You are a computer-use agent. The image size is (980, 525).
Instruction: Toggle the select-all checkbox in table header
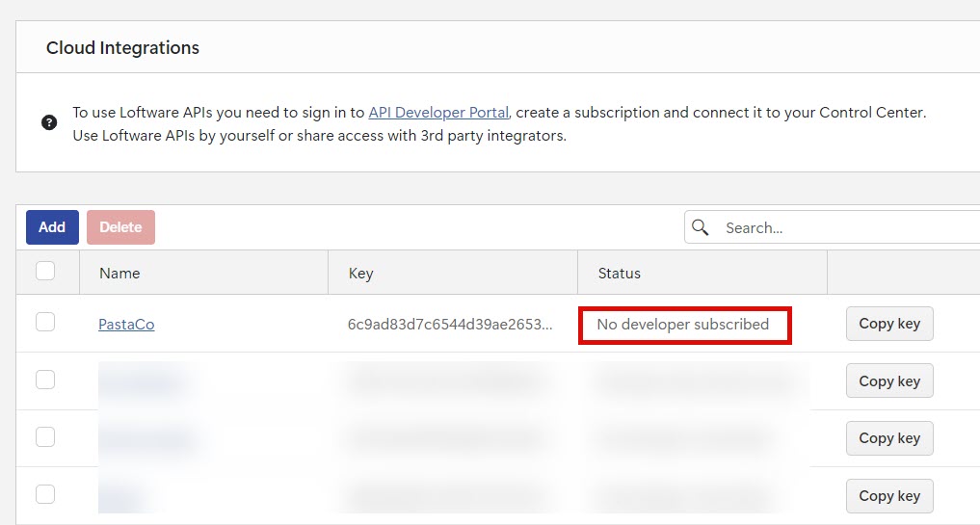pos(45,272)
